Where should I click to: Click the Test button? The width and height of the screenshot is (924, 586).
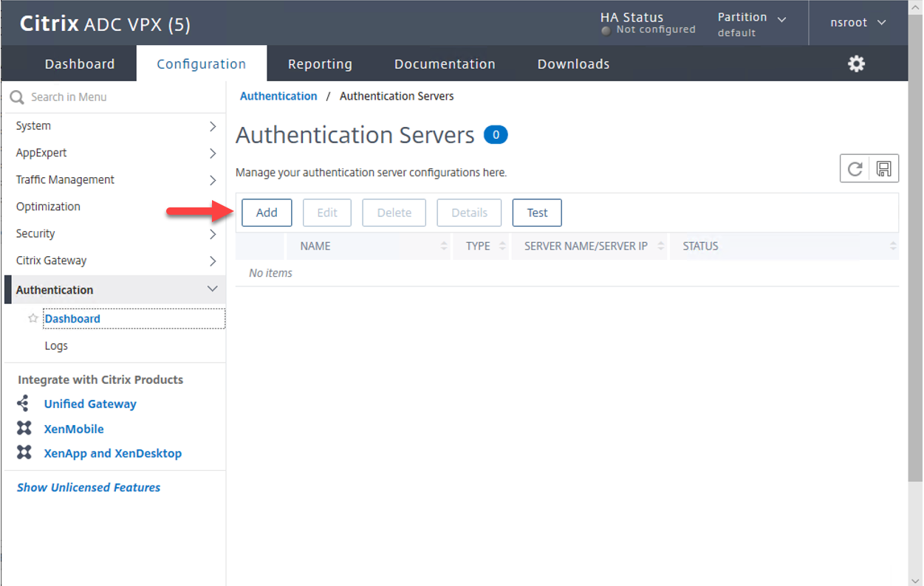pos(537,213)
